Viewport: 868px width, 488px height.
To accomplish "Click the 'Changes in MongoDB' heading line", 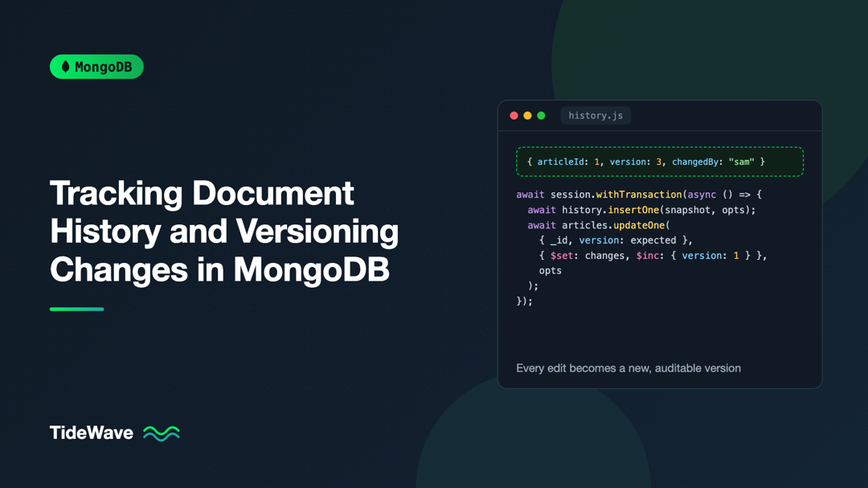I will pos(219,270).
